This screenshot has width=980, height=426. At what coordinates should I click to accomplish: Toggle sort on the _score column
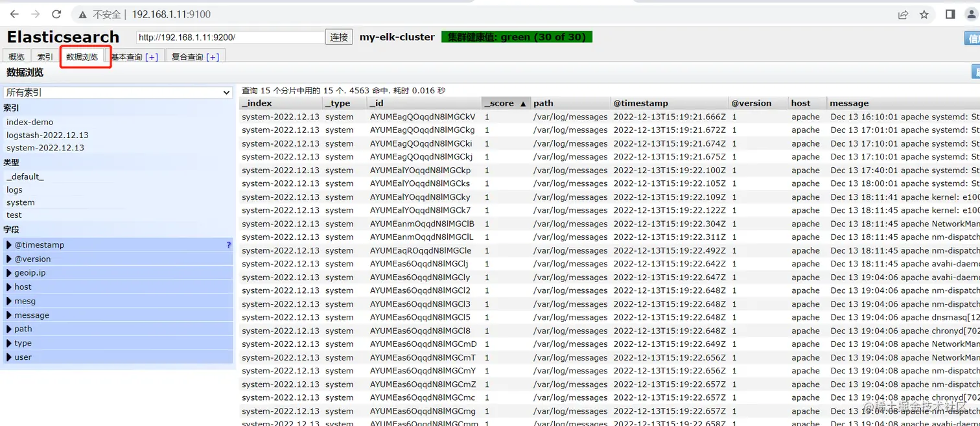click(x=506, y=103)
